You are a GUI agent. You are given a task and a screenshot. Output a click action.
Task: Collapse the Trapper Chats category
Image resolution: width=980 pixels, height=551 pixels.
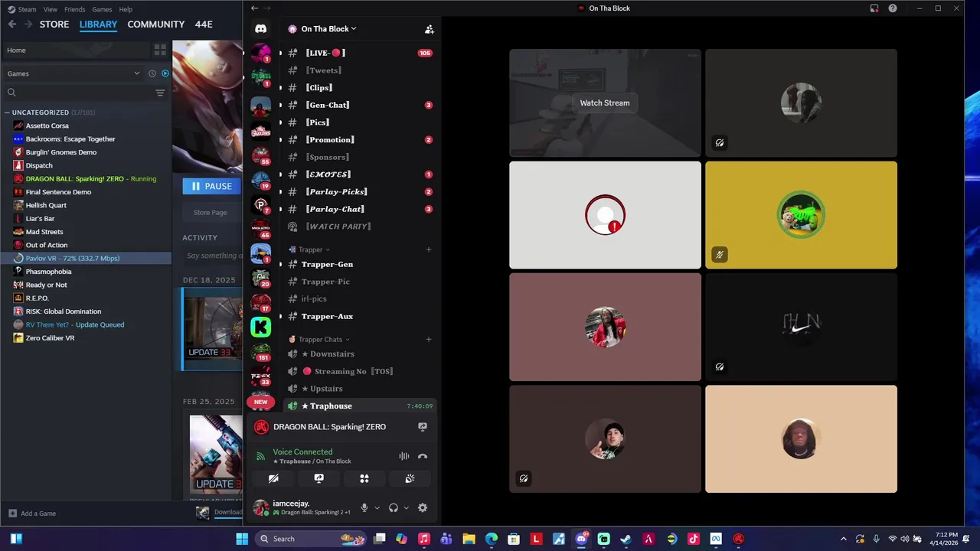[319, 339]
